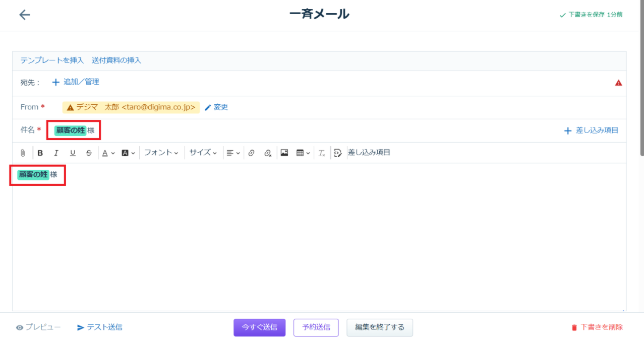Remove the link with the unlink icon

(x=268, y=153)
